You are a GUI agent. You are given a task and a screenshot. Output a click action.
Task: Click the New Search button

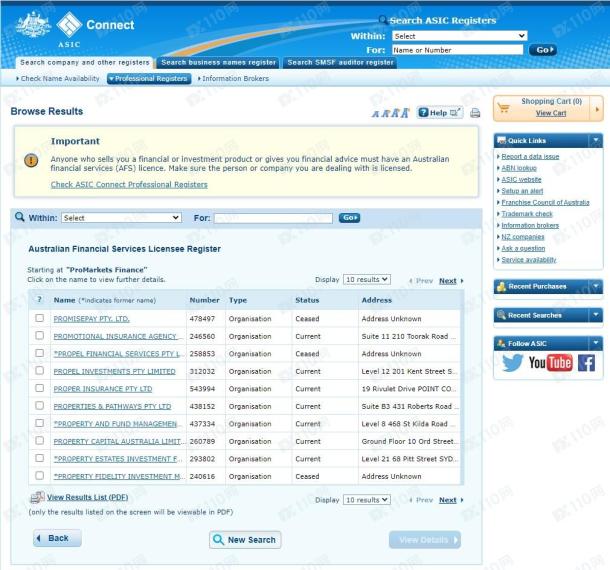point(245,540)
